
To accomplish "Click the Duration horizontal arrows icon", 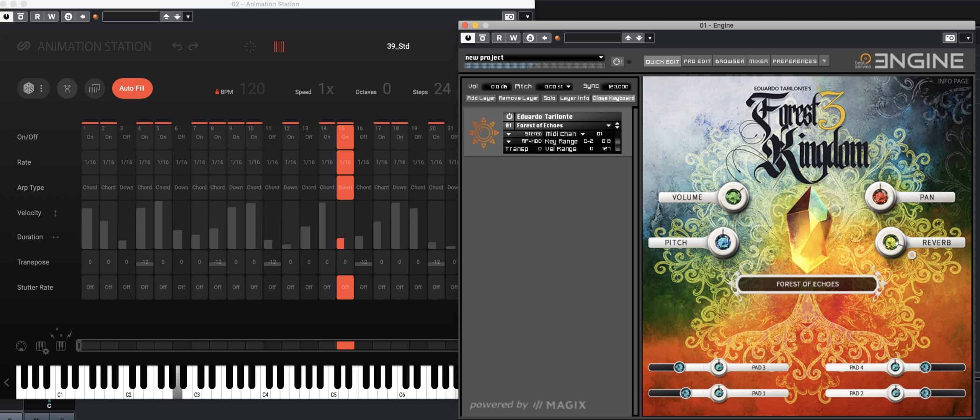I will 56,237.
